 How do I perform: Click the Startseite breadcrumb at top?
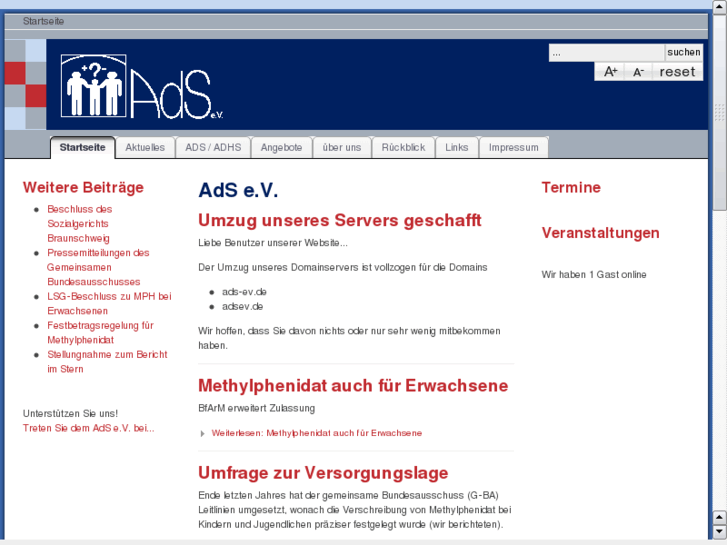(x=44, y=21)
